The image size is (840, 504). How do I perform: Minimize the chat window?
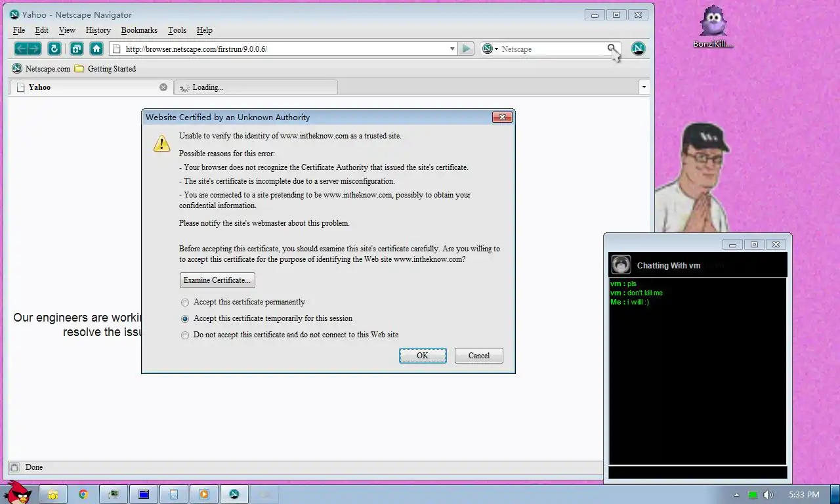tap(732, 245)
